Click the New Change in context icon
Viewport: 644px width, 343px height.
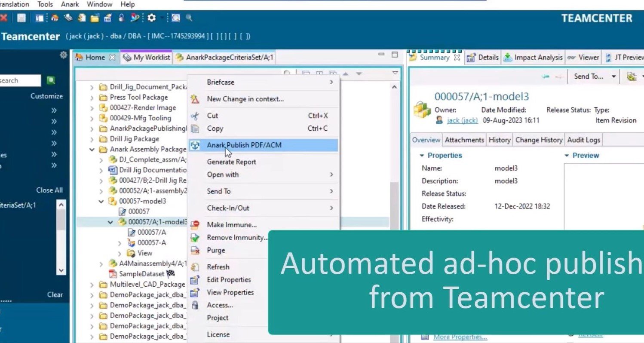coord(195,99)
